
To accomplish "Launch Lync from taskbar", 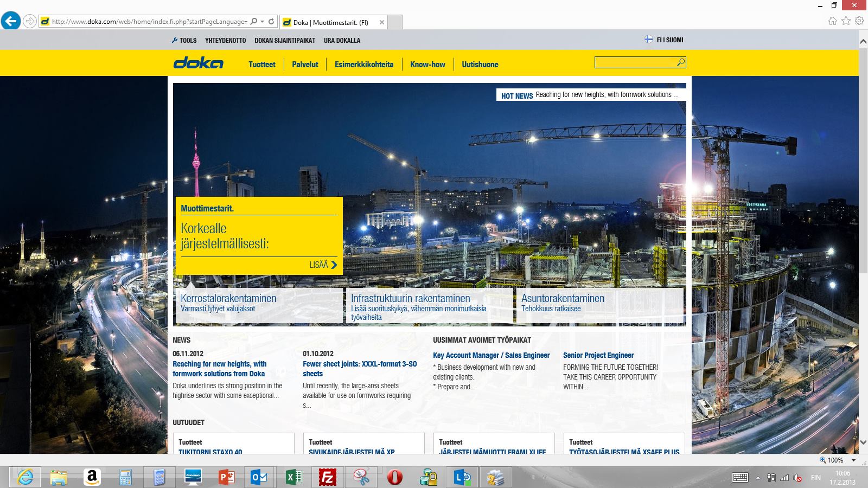I will pos(462,477).
